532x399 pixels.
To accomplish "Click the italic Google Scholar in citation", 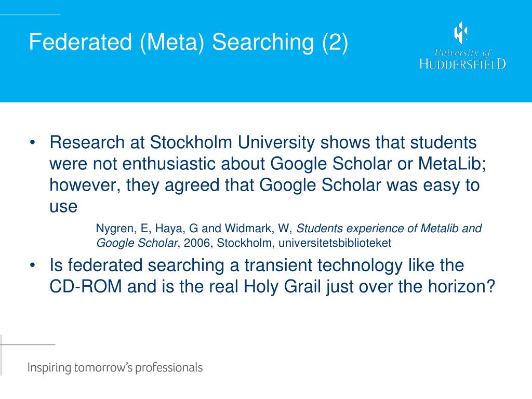I will (x=137, y=243).
